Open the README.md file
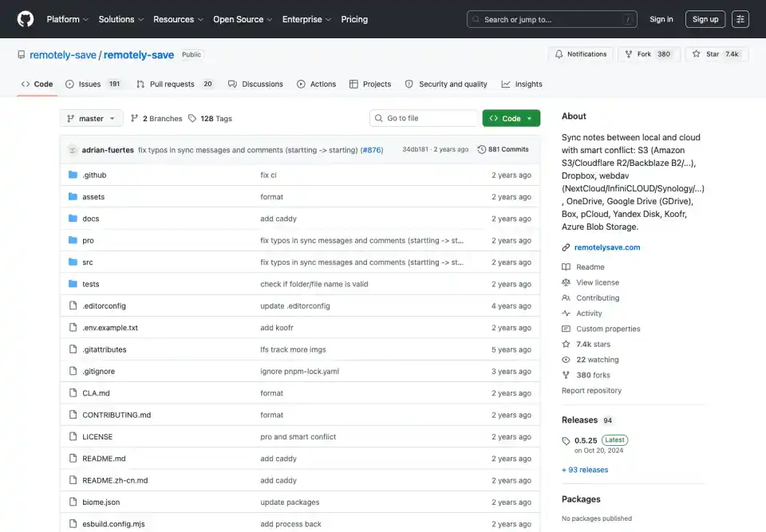Screen dimensions: 766x532 (104, 459)
